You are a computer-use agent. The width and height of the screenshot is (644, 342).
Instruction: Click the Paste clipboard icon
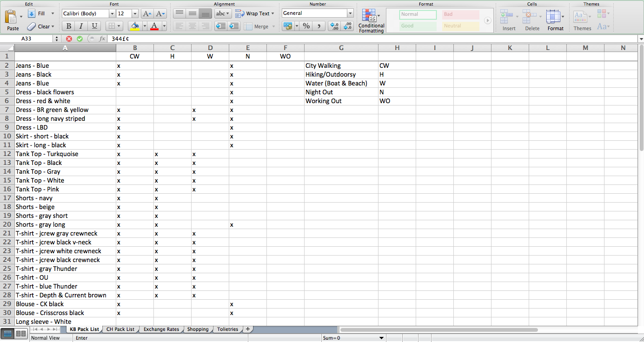11,17
